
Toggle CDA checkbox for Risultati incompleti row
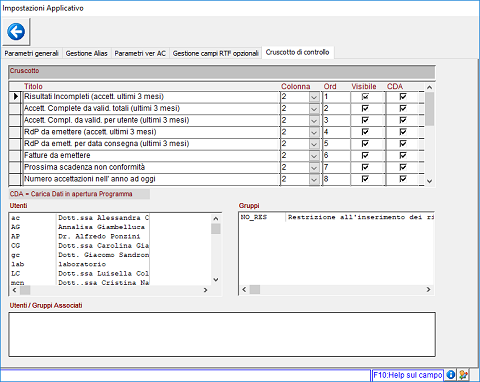click(x=403, y=97)
